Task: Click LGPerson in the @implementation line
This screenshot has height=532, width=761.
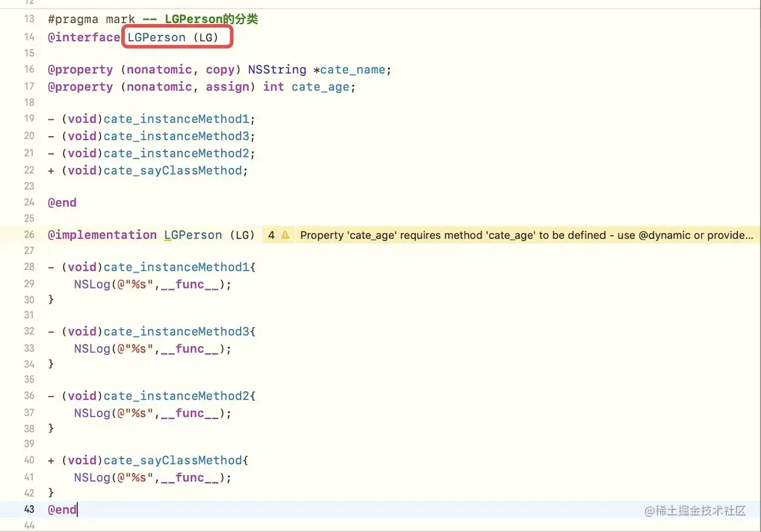Action: point(193,235)
